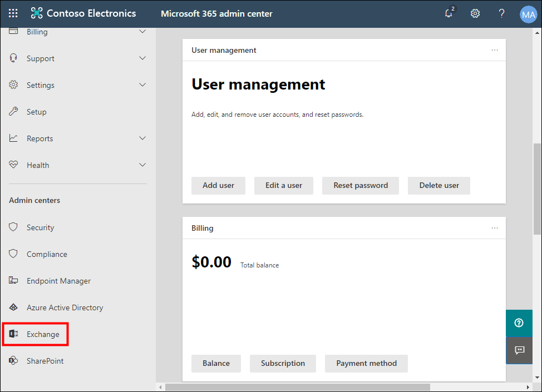Click the Support headset icon
This screenshot has width=542, height=392.
(13, 58)
